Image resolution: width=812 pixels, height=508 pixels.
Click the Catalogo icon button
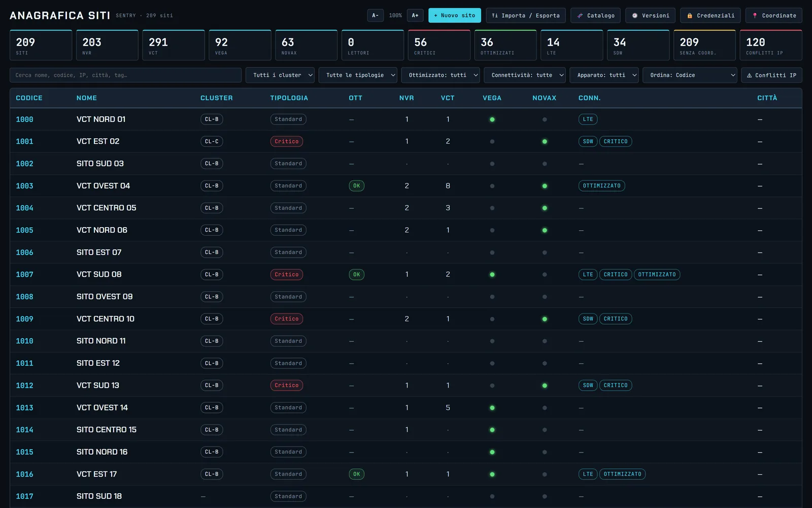580,16
